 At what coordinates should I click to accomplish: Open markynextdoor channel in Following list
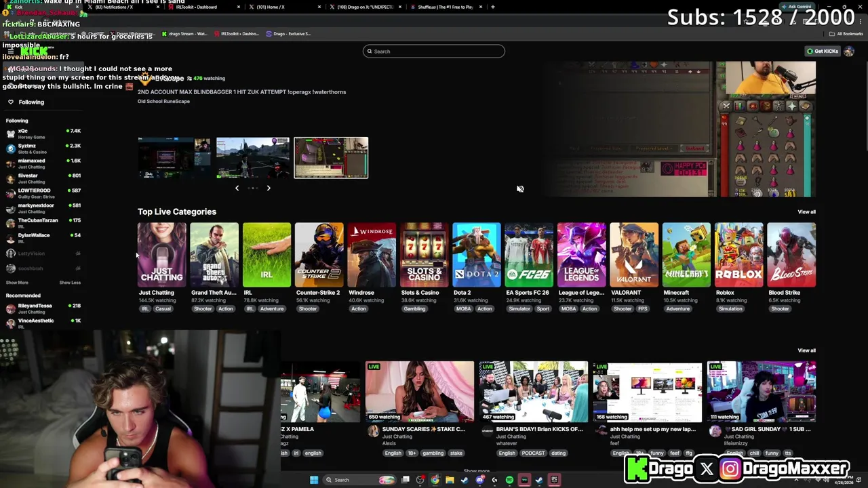(42, 208)
